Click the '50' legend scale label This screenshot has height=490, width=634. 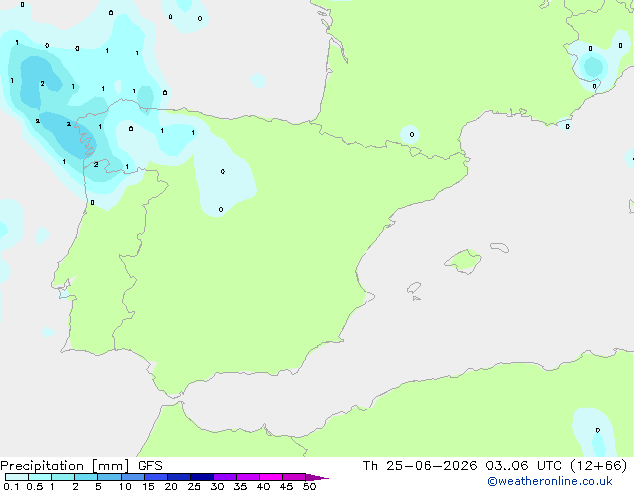point(309,486)
